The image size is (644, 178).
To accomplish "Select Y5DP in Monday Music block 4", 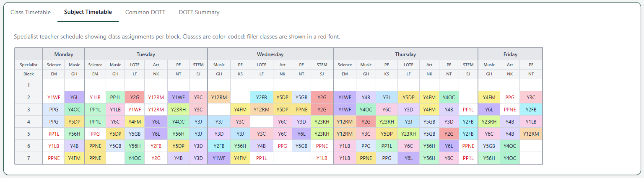I will (74, 122).
